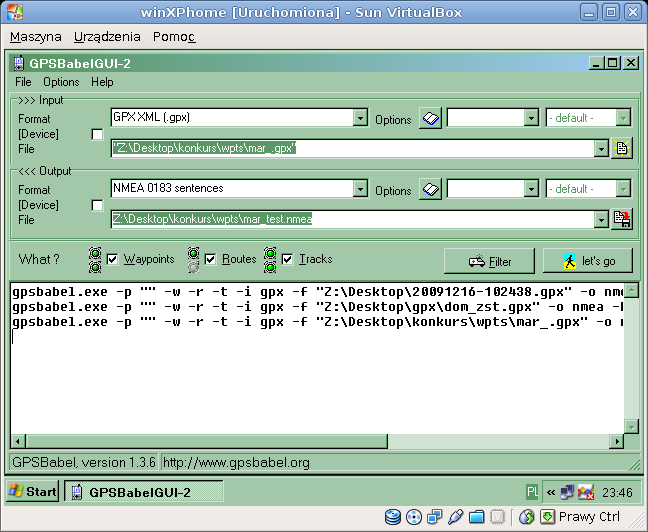Click PL language indicator in tray

pyautogui.click(x=532, y=492)
